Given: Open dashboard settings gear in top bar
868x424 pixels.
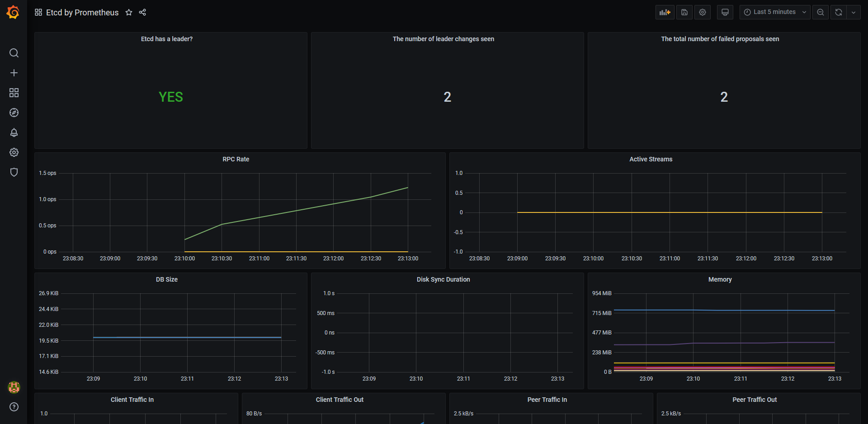Looking at the screenshot, I should [x=703, y=12].
